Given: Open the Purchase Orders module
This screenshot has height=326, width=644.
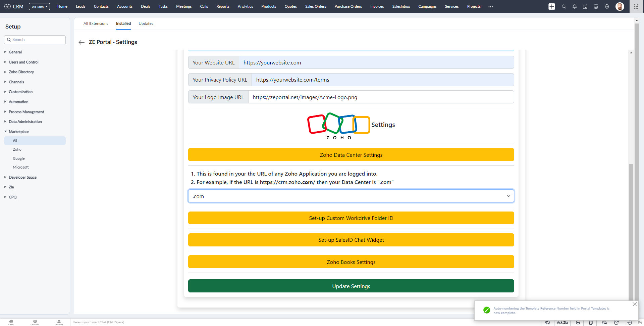Looking at the screenshot, I should 348,6.
